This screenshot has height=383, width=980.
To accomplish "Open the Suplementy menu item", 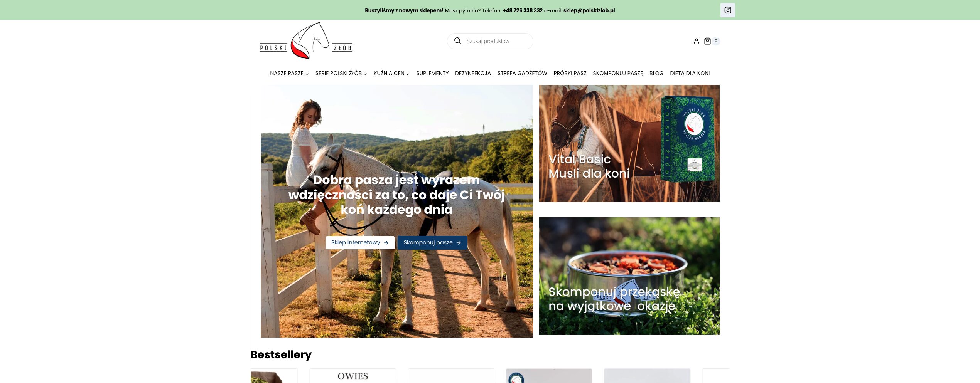I will click(x=432, y=73).
